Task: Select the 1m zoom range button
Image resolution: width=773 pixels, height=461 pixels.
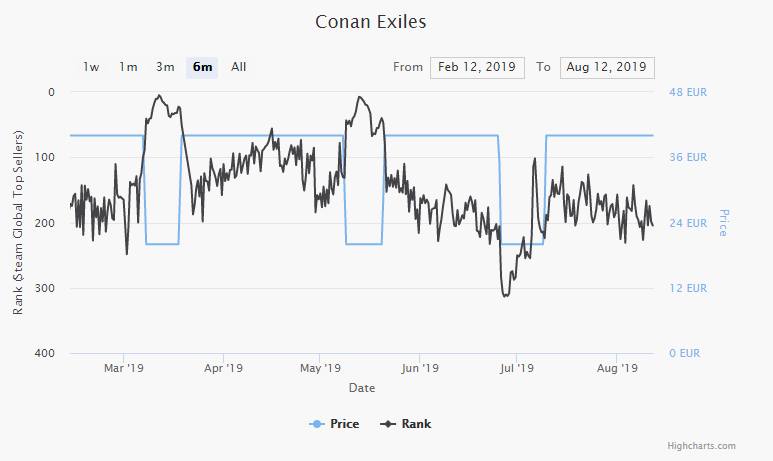Action: pyautogui.click(x=128, y=67)
